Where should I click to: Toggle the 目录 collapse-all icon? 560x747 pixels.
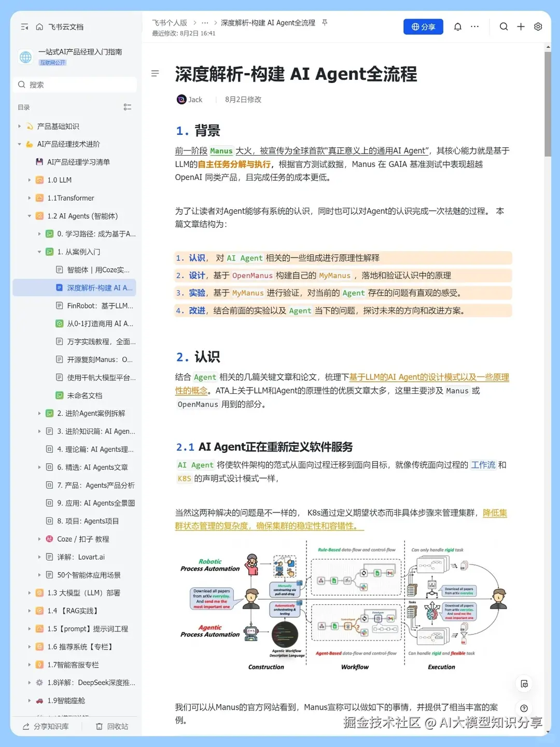click(128, 107)
